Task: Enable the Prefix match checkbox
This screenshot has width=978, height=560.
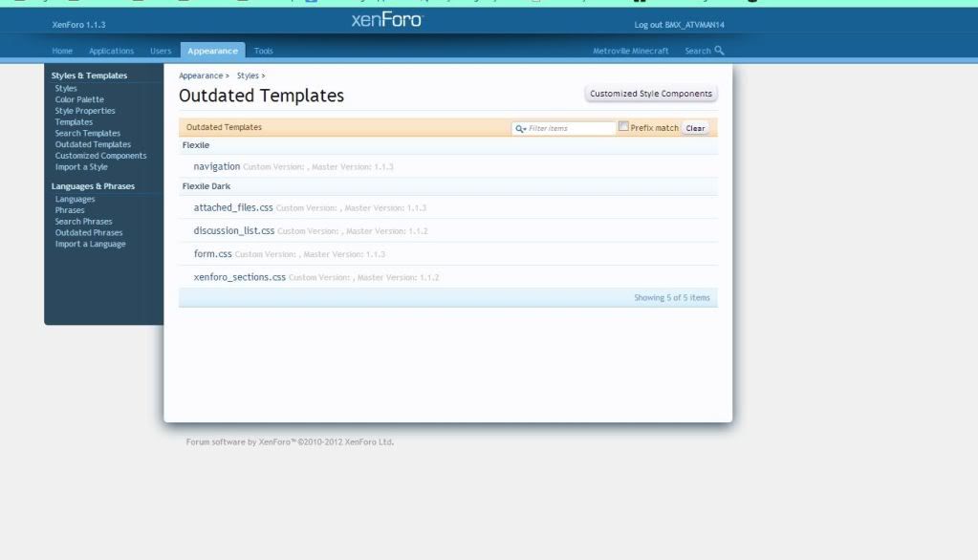Action: (623, 126)
